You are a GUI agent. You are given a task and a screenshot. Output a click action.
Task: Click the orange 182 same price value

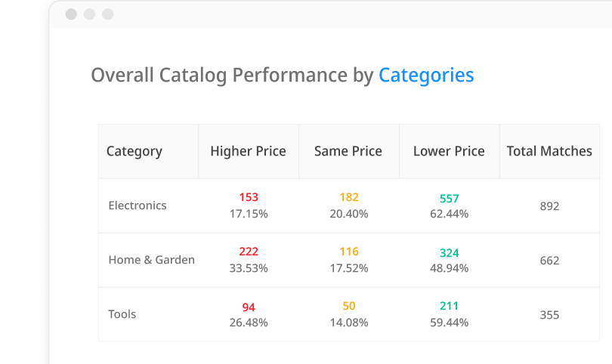coord(349,198)
